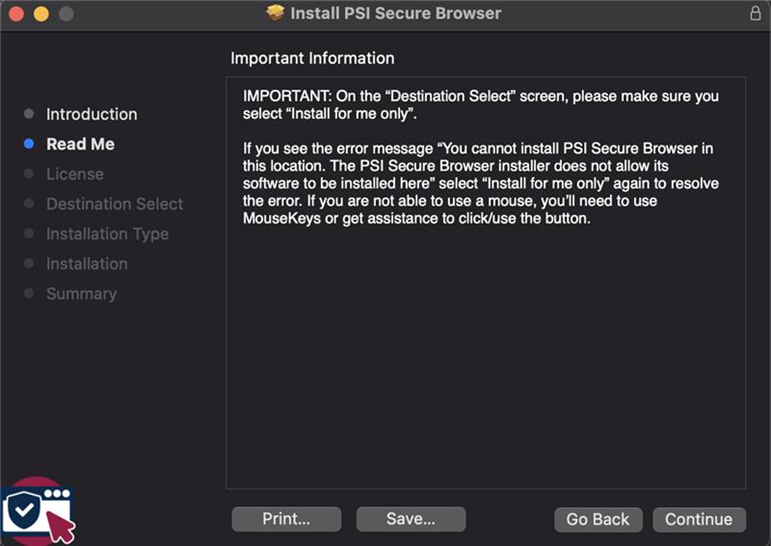The width and height of the screenshot is (771, 546).
Task: Click the bullet beside Summary
Action: point(29,293)
